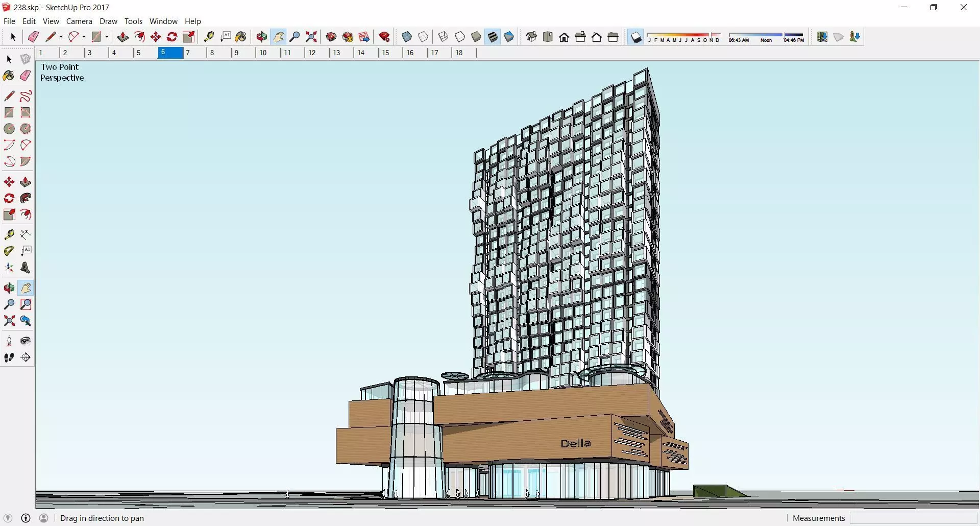Activate Zoom Extents in top toolbar
Screen dimensions: 980x526
[311, 37]
